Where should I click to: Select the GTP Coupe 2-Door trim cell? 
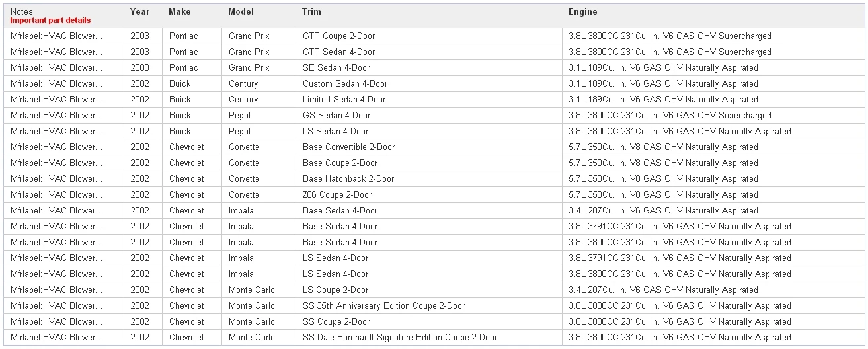[338, 36]
